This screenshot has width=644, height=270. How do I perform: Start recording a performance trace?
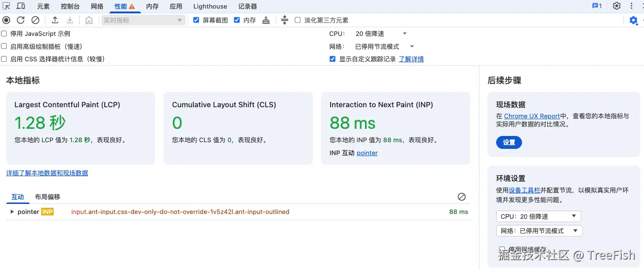tap(6, 20)
